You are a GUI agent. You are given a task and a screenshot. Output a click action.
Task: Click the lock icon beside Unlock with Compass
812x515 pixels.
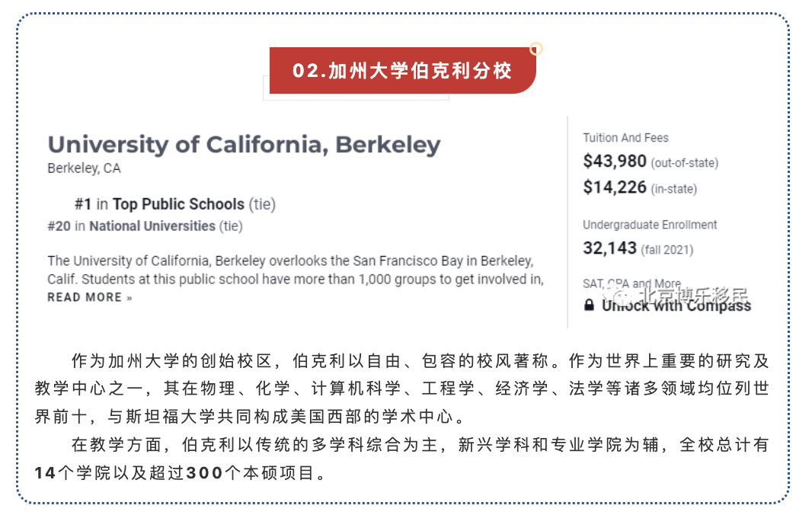coord(589,305)
